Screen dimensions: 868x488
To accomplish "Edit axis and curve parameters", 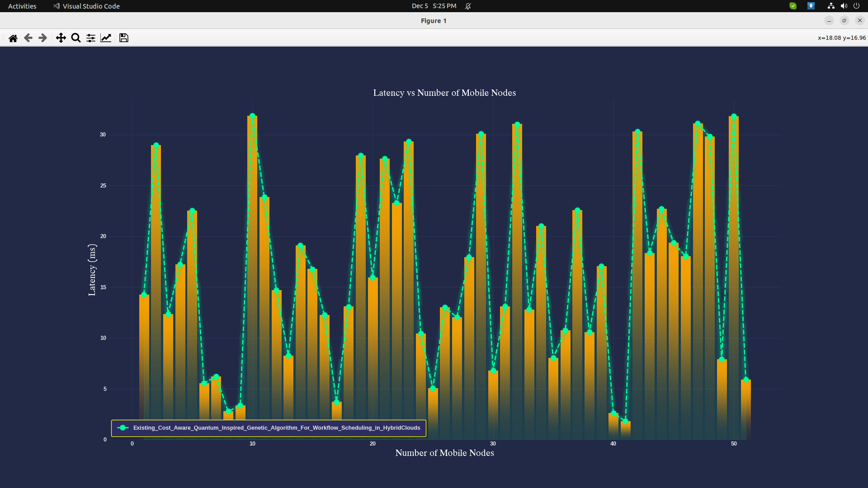I will [x=106, y=38].
